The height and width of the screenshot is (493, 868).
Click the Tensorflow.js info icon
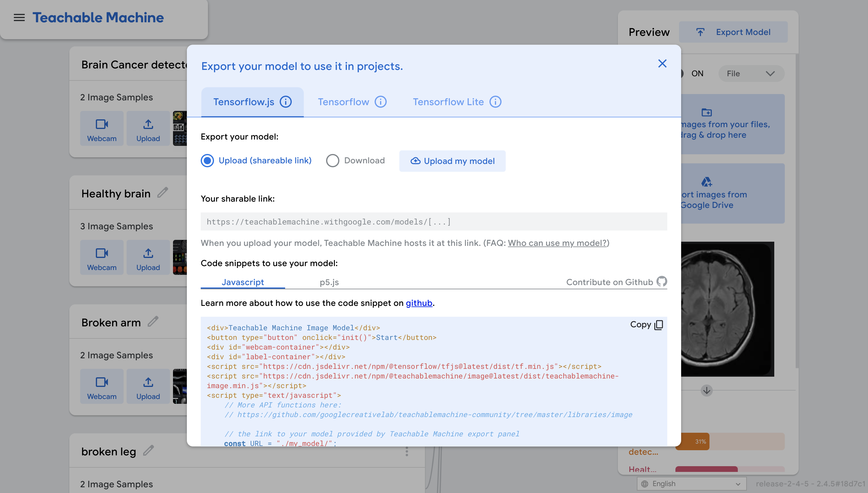point(285,102)
